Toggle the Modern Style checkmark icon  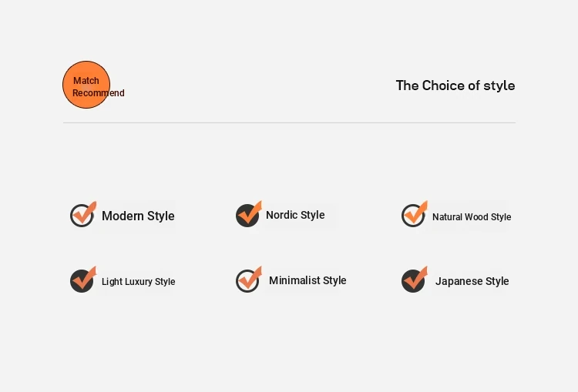(x=83, y=214)
